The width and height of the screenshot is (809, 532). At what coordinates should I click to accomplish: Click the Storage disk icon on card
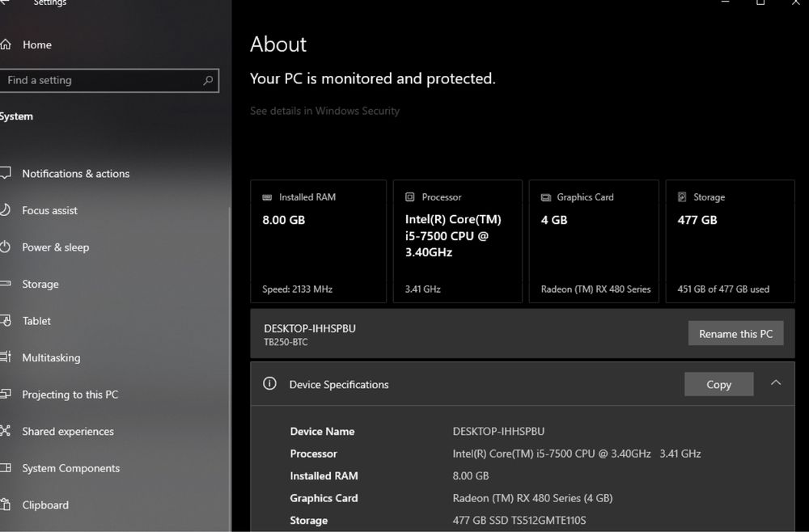(x=682, y=197)
